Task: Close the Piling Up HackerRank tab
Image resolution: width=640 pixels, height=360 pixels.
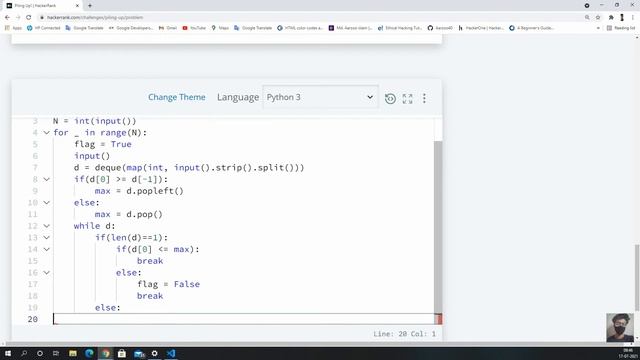Action: (78, 6)
